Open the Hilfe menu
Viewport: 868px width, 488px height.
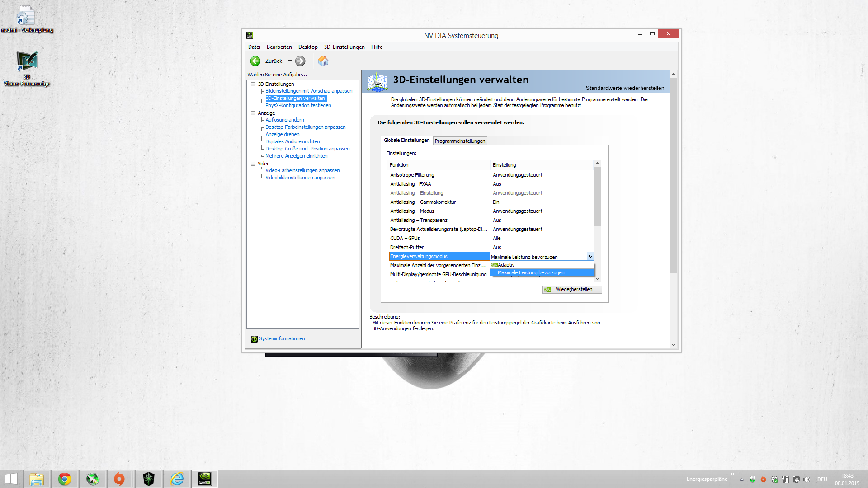(x=377, y=47)
